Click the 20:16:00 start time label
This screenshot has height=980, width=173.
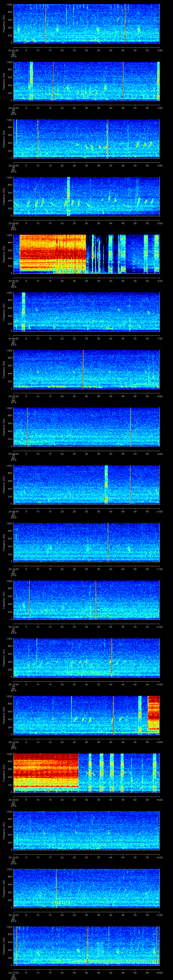[13, 915]
